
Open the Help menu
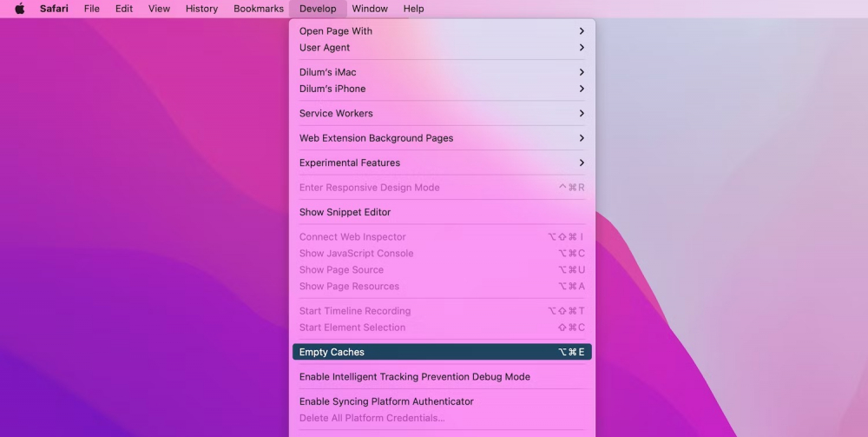[414, 9]
